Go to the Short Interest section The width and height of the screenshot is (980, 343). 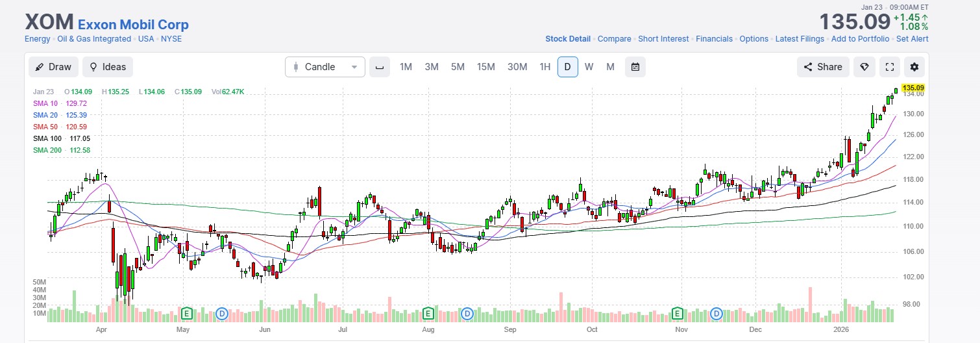pyautogui.click(x=663, y=39)
